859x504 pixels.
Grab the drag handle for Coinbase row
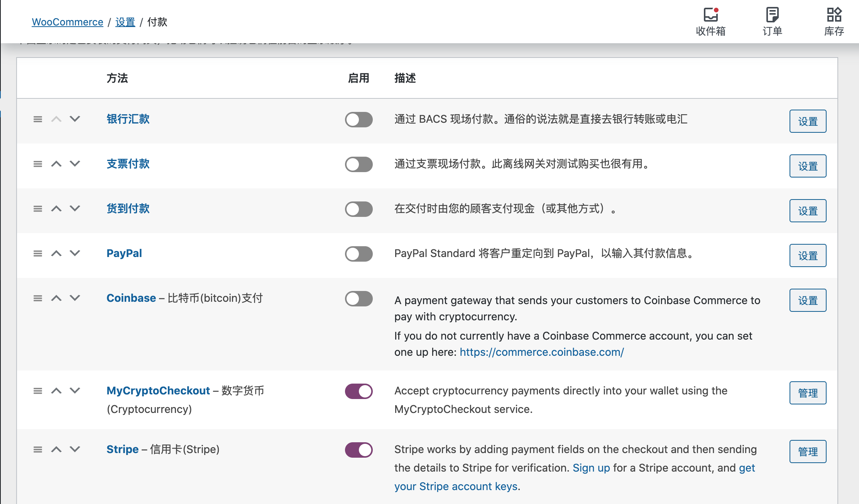click(38, 298)
